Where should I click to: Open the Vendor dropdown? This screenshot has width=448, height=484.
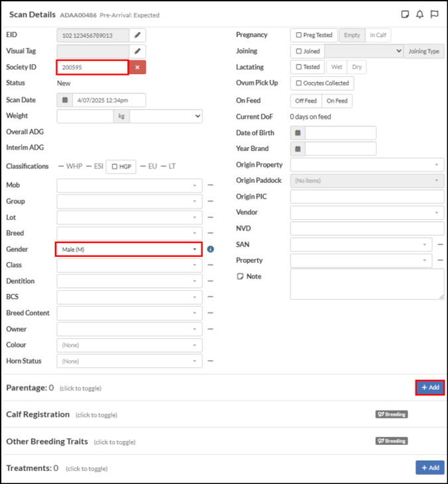pyautogui.click(x=367, y=213)
